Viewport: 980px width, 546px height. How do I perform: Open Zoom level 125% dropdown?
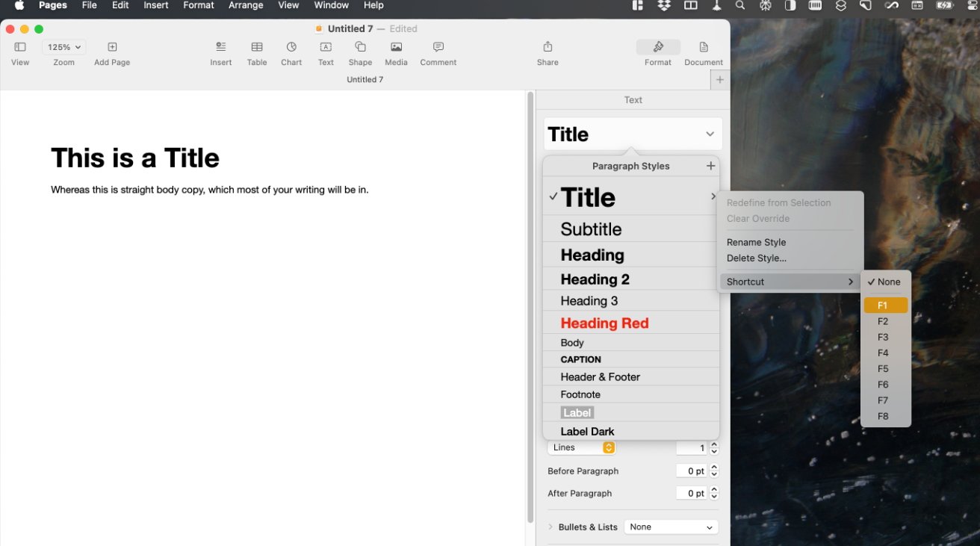click(x=64, y=47)
